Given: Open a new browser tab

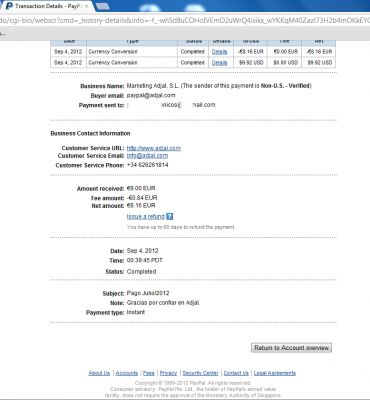Looking at the screenshot, I should click(x=103, y=6).
